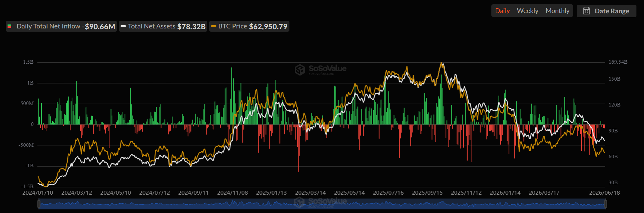Click the red-green Net Inflow legend marker

pos(9,26)
